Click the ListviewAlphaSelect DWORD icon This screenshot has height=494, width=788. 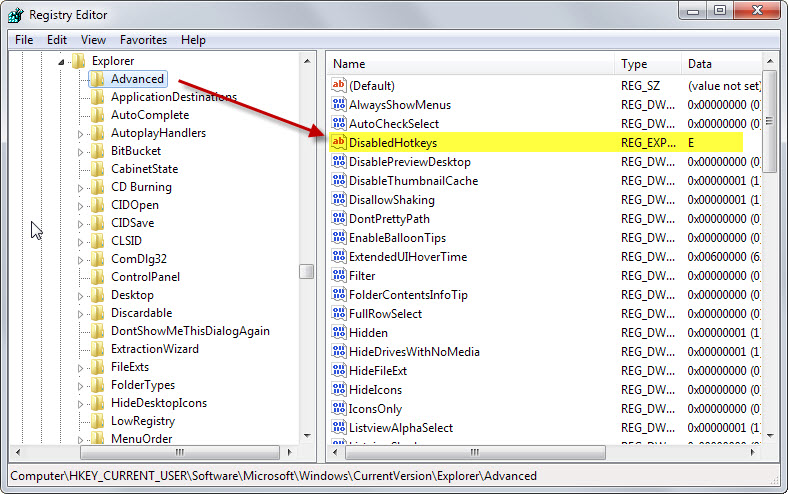tap(339, 428)
